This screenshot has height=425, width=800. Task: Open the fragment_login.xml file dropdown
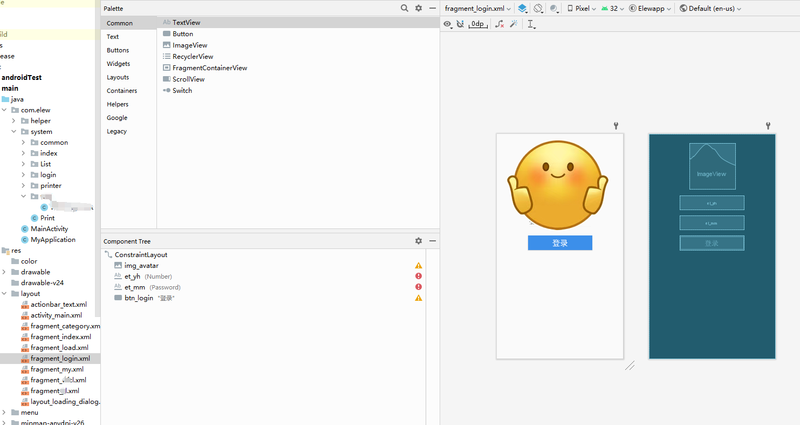point(478,9)
